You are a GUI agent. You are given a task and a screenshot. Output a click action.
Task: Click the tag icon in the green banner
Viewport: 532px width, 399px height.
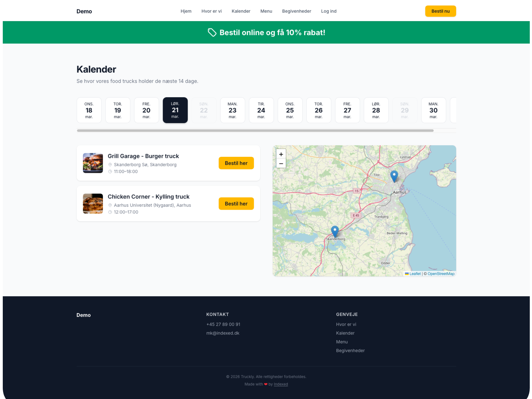pos(212,32)
